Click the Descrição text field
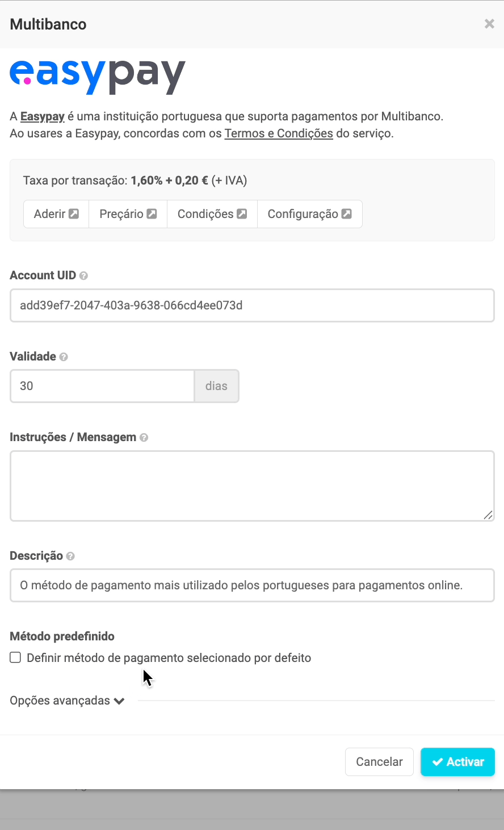 pos(252,585)
